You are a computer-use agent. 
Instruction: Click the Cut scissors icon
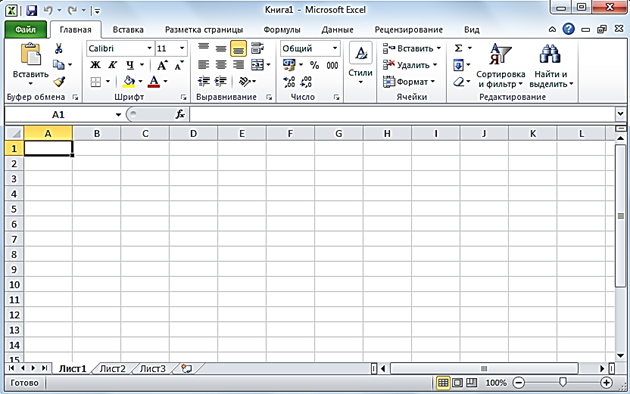[x=59, y=49]
